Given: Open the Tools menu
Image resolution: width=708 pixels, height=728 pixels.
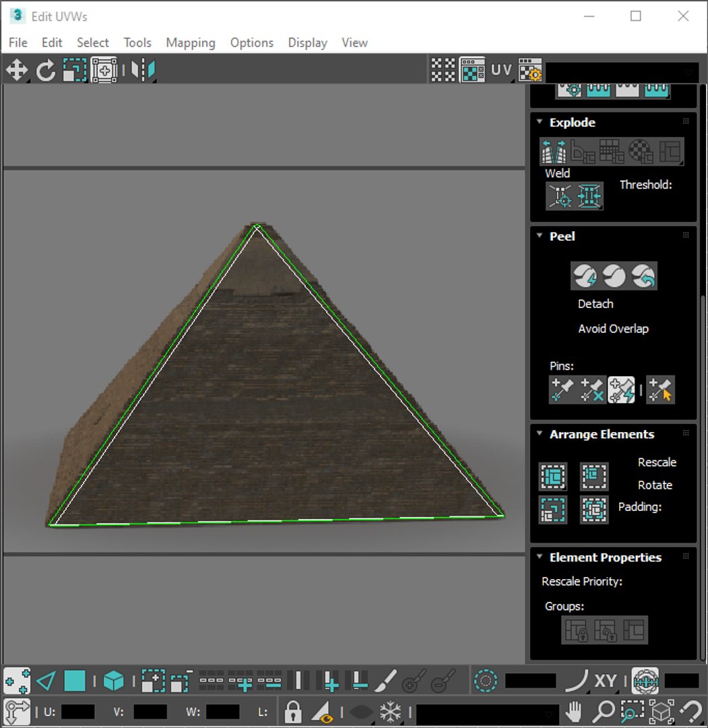Looking at the screenshot, I should pos(137,42).
